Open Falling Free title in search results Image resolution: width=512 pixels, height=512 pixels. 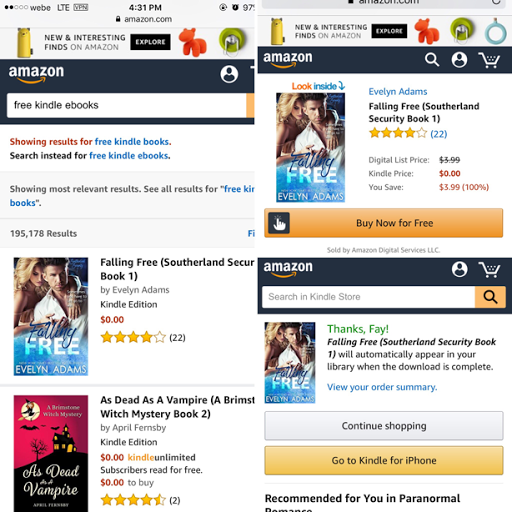click(177, 269)
